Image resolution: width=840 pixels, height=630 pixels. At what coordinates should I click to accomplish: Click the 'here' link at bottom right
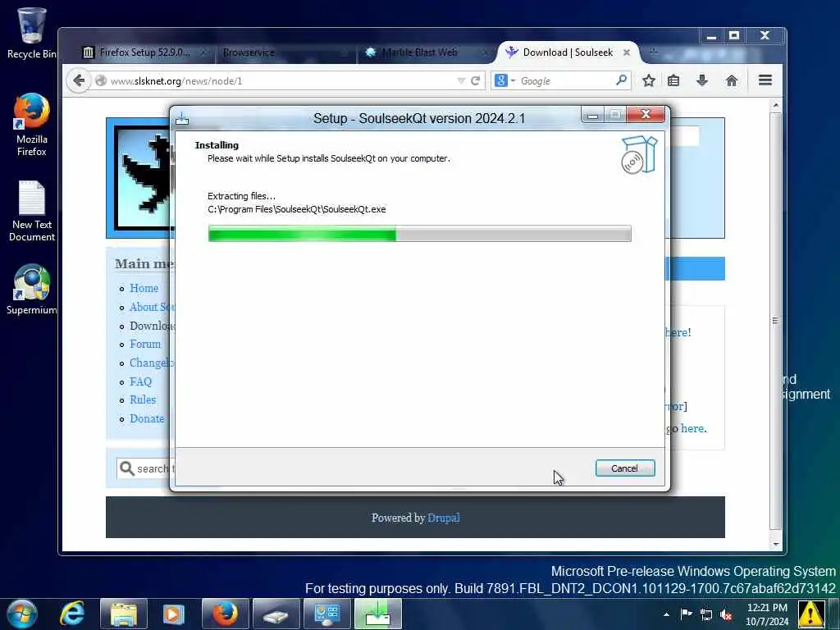pyautogui.click(x=692, y=428)
